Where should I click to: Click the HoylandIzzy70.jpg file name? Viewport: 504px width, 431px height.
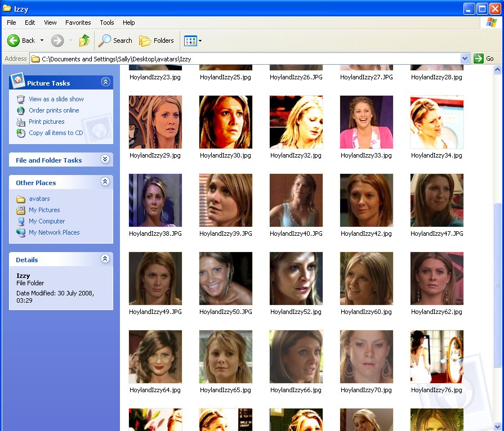(x=366, y=390)
